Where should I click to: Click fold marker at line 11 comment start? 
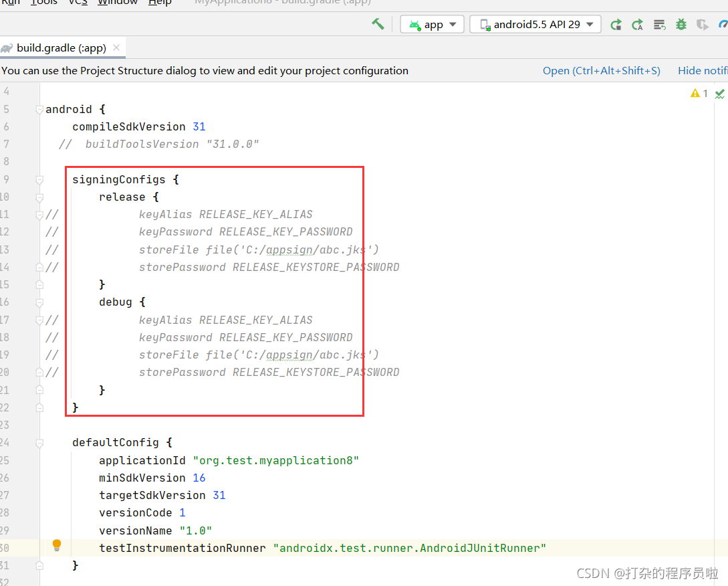[39, 215]
